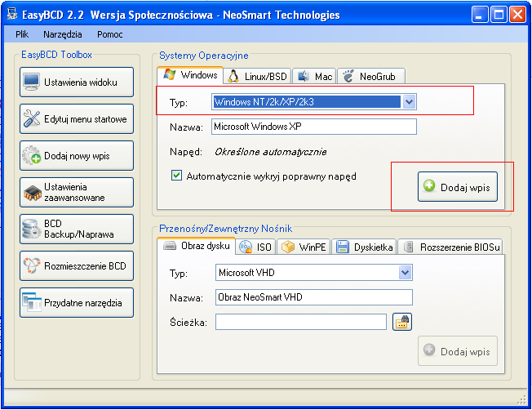Open Przydatne narzędzia
Screen dimensions: 532x410
tap(77, 303)
